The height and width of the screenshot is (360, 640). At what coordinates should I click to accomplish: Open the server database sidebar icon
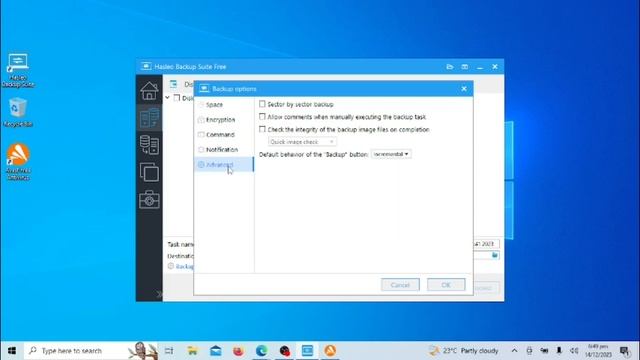tap(149, 145)
